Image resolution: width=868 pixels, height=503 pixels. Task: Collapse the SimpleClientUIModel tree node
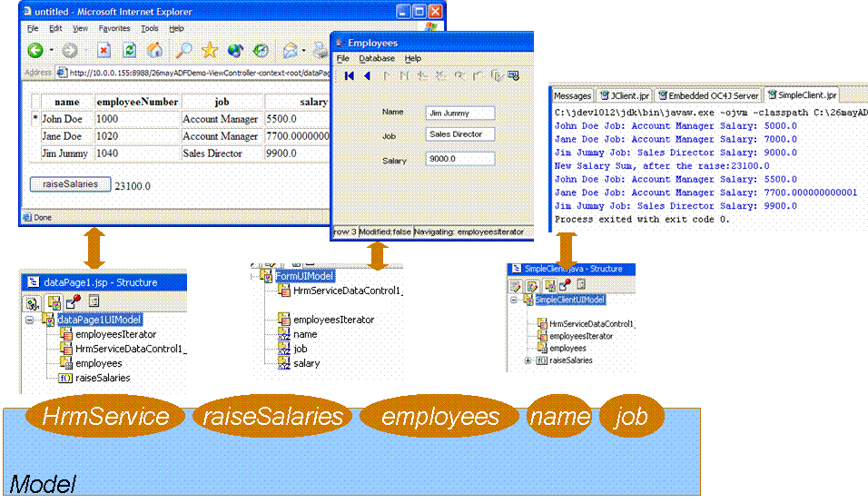pyautogui.click(x=512, y=301)
